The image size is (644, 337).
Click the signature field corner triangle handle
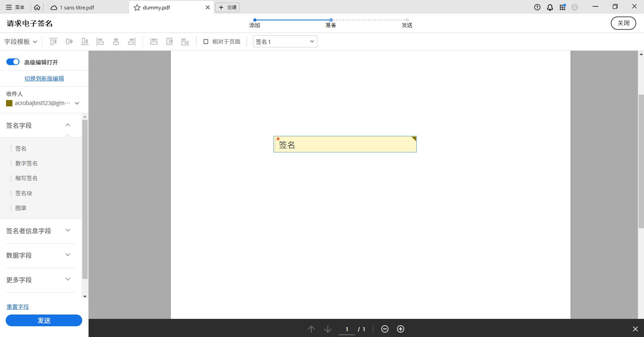tap(414, 138)
